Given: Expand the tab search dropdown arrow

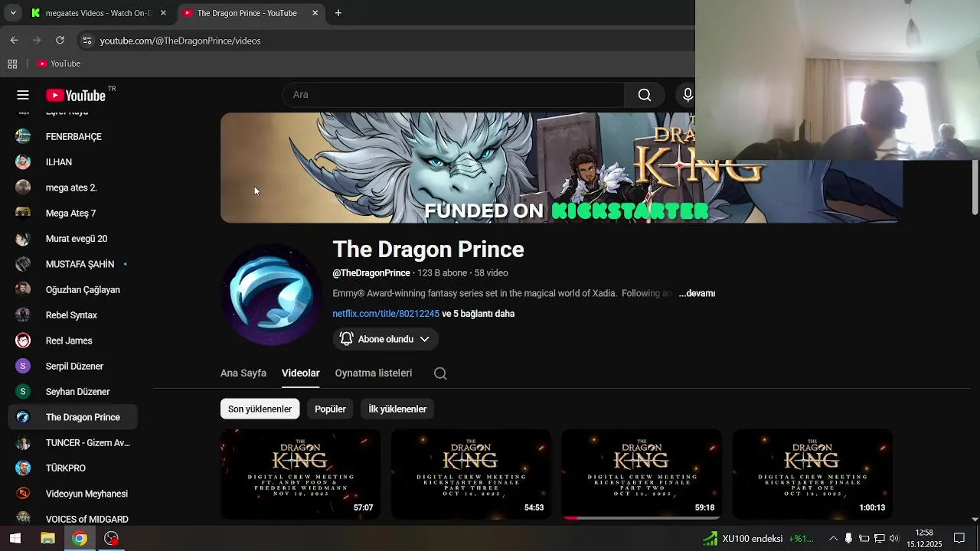Looking at the screenshot, I should 13,13.
